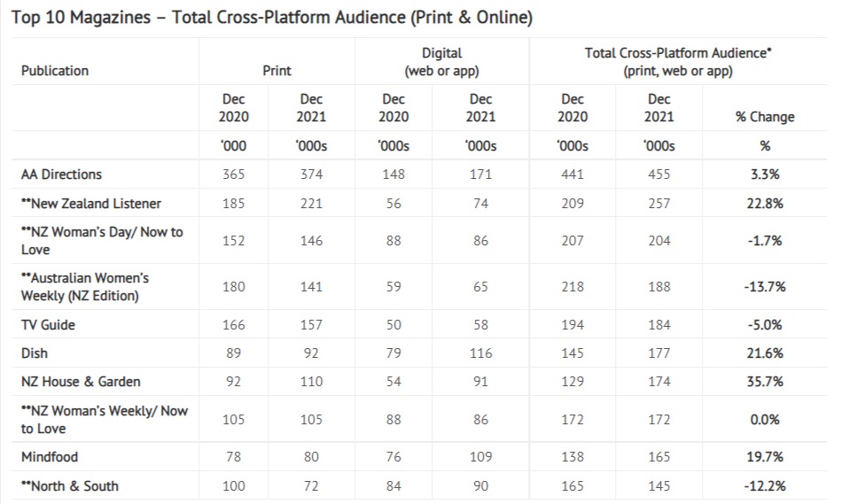Click Australian Women's Weekly print value '180'
This screenshot has height=504, width=841.
click(233, 287)
